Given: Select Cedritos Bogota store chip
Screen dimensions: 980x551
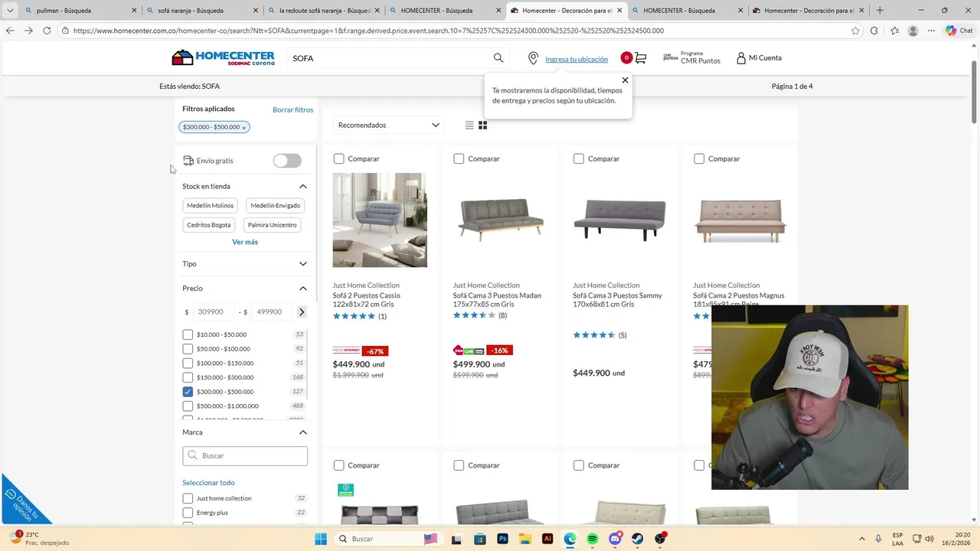Looking at the screenshot, I should click(209, 225).
